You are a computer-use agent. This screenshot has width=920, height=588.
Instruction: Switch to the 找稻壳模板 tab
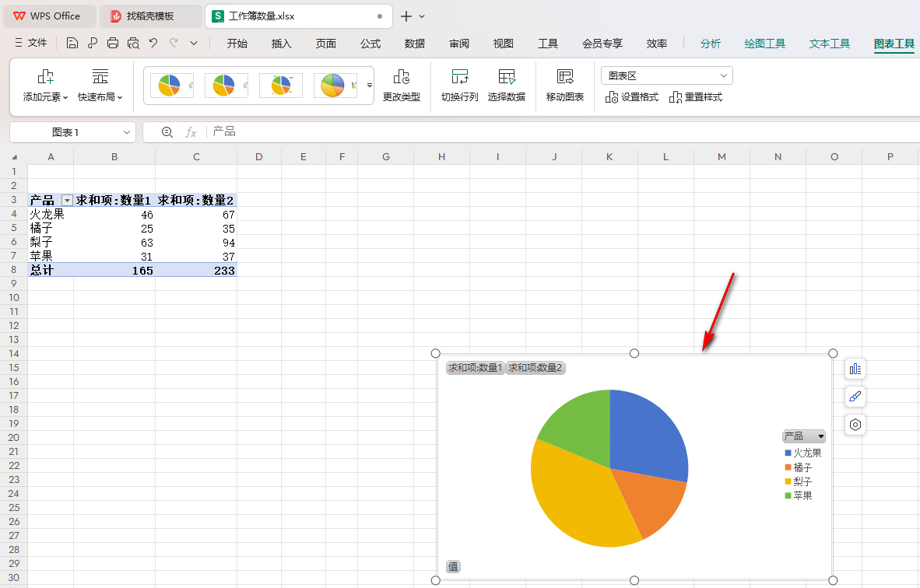pyautogui.click(x=150, y=16)
